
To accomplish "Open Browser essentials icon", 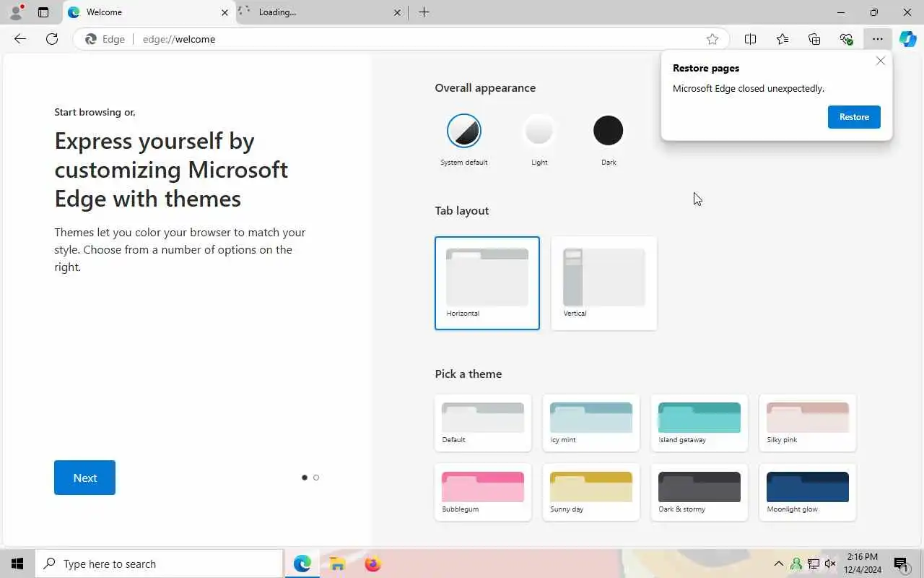I will pyautogui.click(x=846, y=39).
